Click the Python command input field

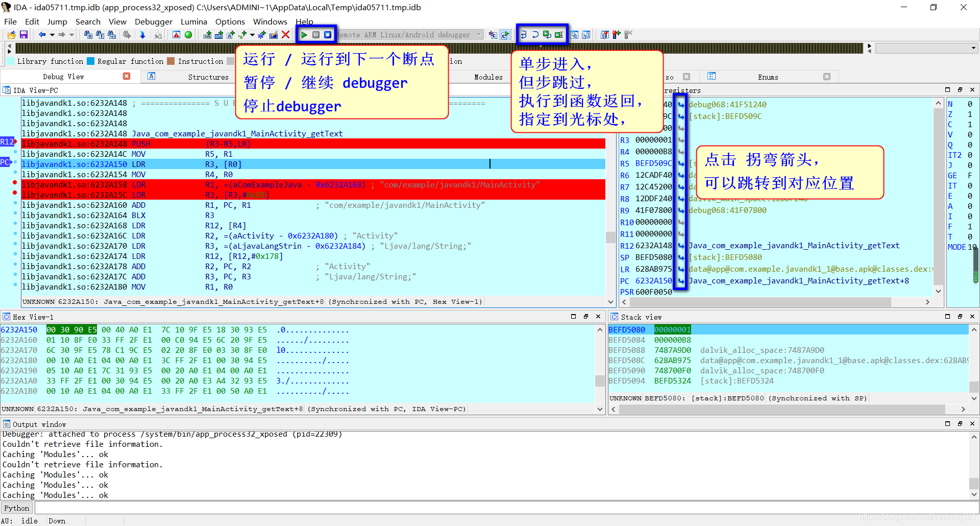pos(506,508)
